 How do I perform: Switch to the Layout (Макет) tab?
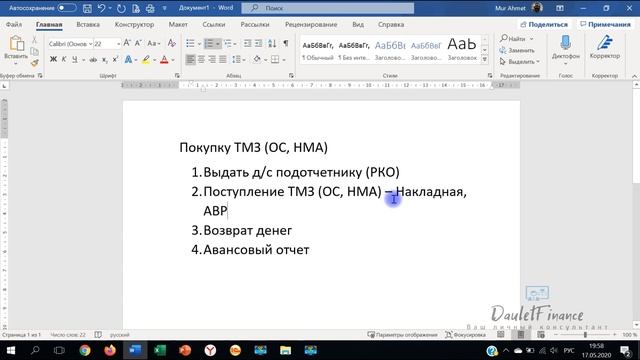coord(178,24)
